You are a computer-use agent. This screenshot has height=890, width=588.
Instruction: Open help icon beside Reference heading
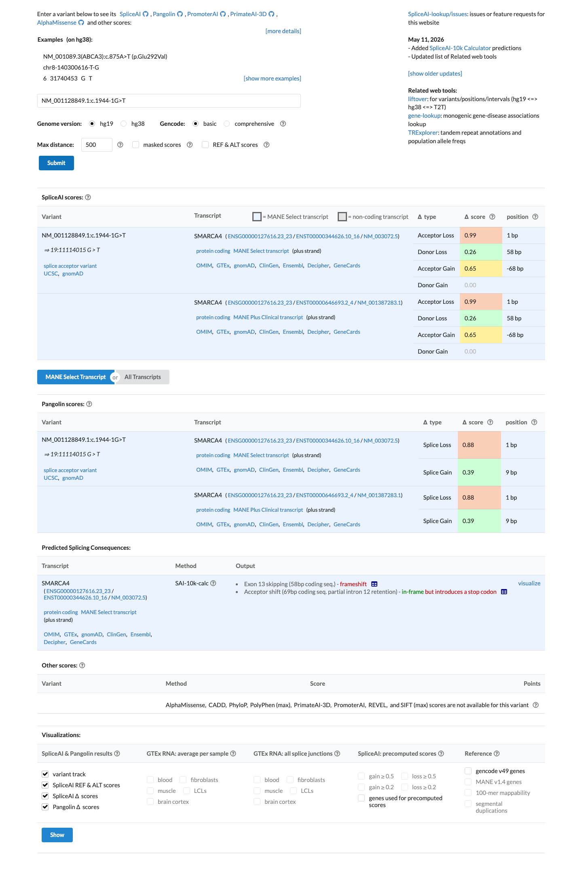[x=497, y=754]
